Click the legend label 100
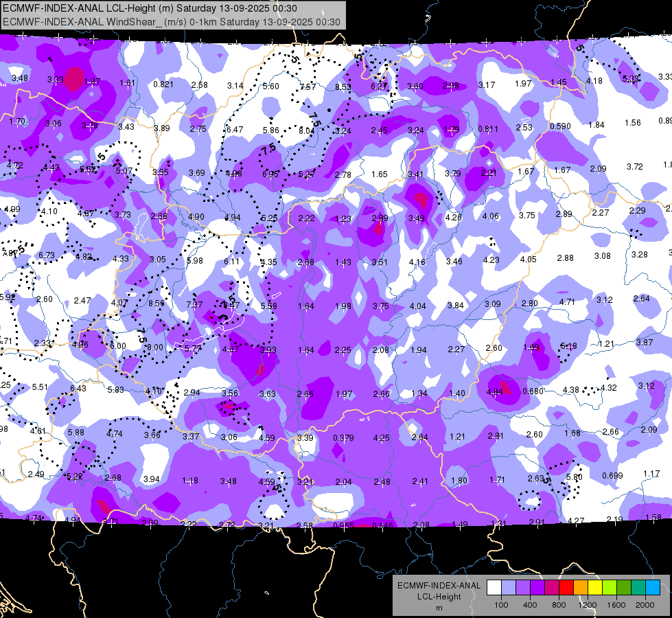Image resolution: width=672 pixels, height=618 pixels. tap(501, 605)
